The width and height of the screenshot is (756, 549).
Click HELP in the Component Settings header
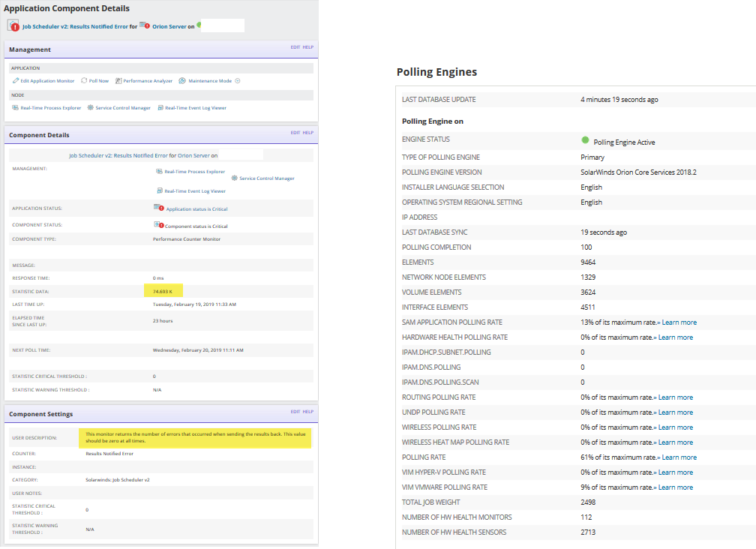click(x=308, y=412)
